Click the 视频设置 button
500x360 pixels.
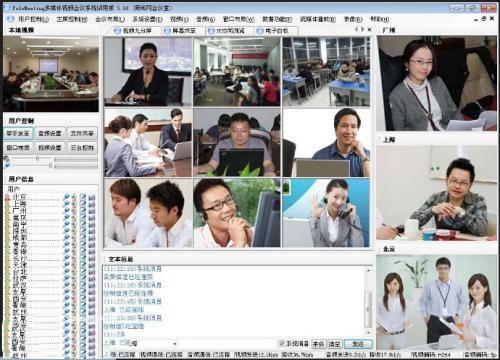tap(50, 147)
